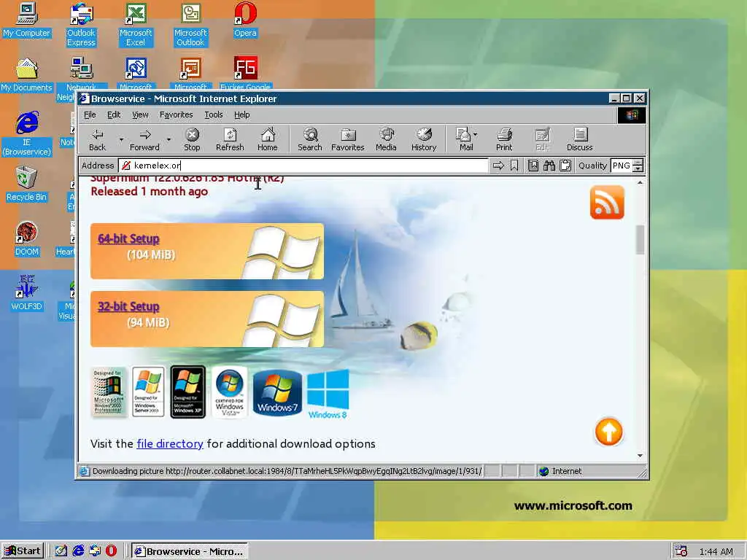Click the Discuss toolbar button
This screenshot has height=560, width=747.
pos(580,139)
